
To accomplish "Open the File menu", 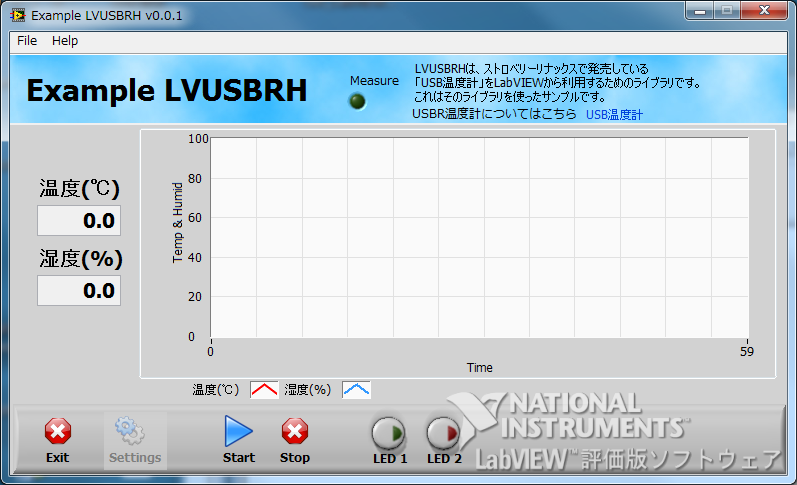I will [x=27, y=41].
